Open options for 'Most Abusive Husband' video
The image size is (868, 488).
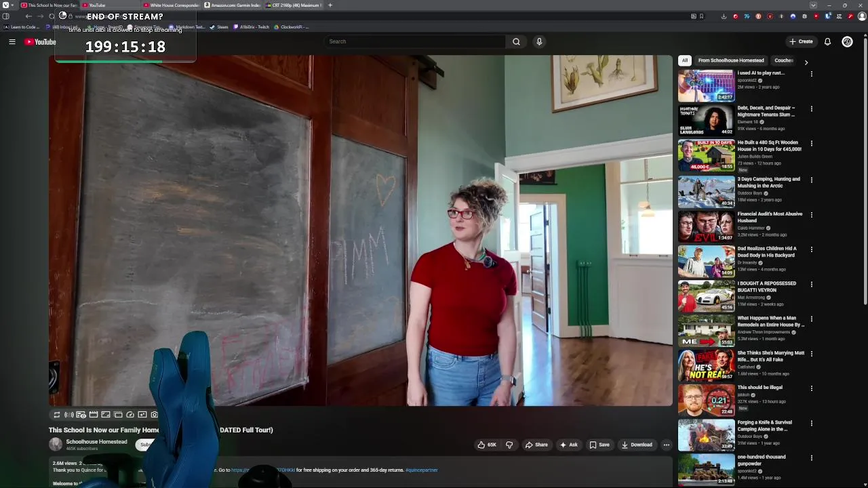pos(811,215)
